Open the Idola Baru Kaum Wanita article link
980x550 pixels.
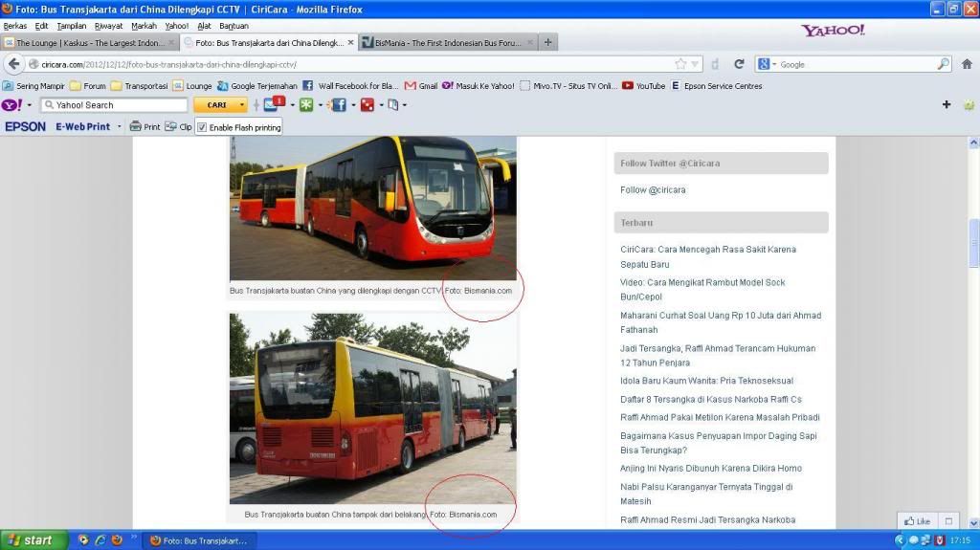[706, 380]
